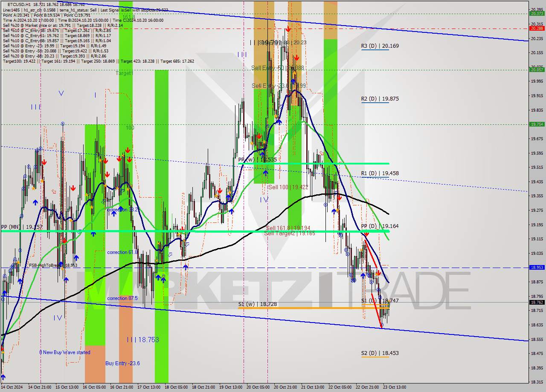Screen dimensions: 546x392
Task: Click the green 20.057 price tag
Action: tap(537, 69)
